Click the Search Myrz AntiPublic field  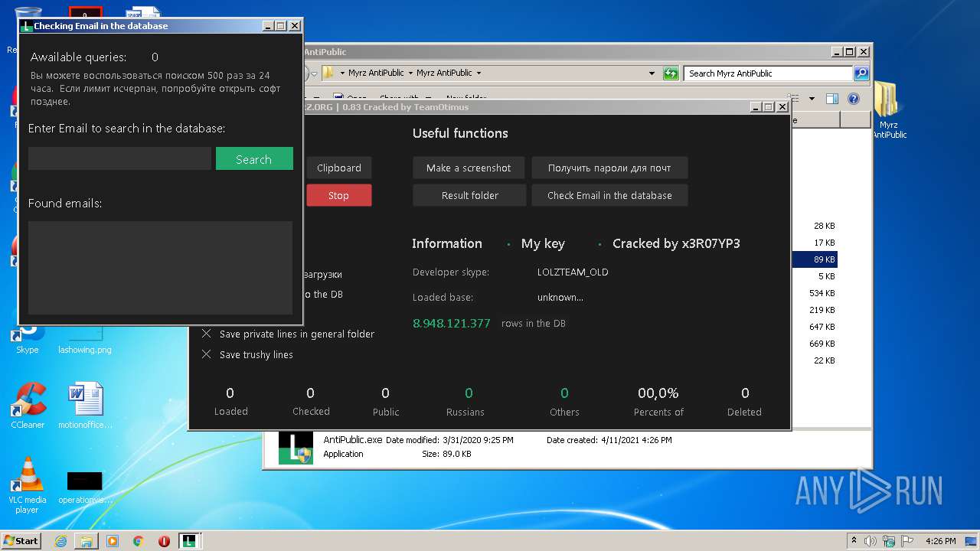point(768,73)
